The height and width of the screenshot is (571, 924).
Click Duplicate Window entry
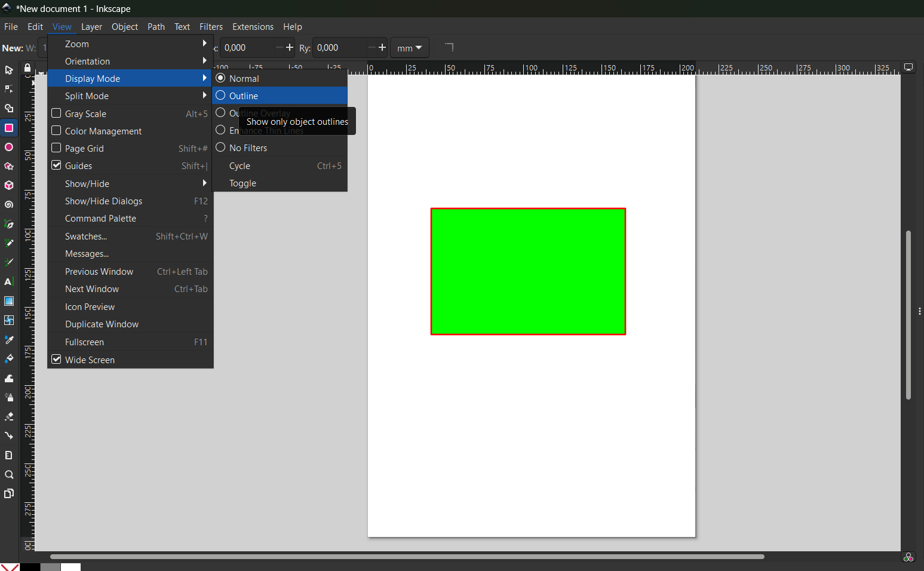pyautogui.click(x=130, y=324)
